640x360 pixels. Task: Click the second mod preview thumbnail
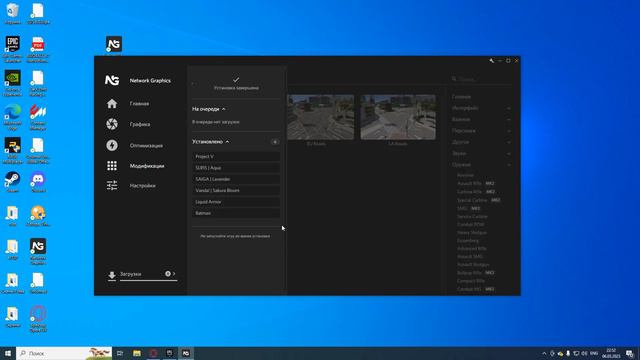tap(398, 117)
